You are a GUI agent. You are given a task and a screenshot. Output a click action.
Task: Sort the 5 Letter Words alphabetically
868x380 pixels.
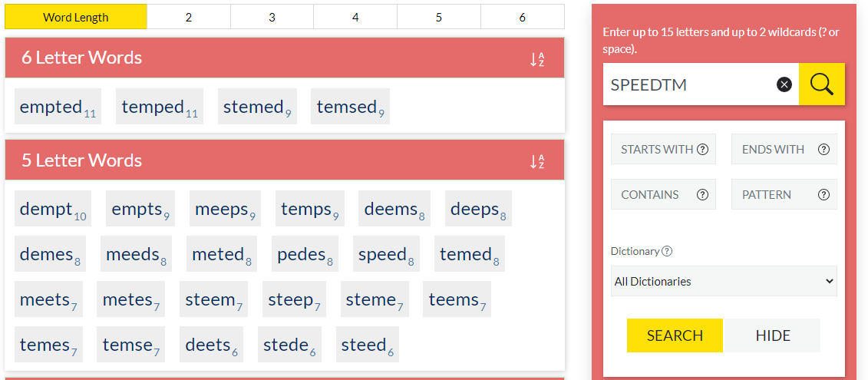tap(537, 161)
